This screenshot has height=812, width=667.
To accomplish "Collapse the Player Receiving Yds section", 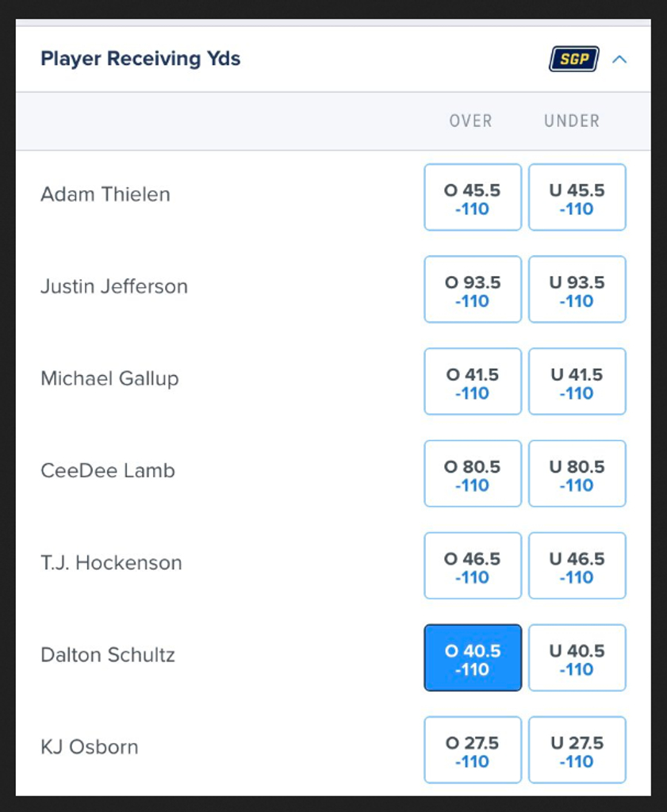I will [x=619, y=59].
